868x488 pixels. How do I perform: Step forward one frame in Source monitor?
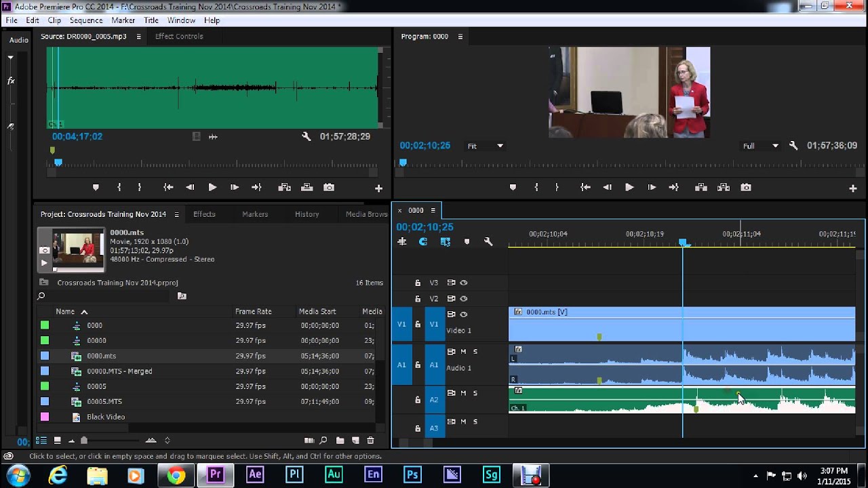235,188
